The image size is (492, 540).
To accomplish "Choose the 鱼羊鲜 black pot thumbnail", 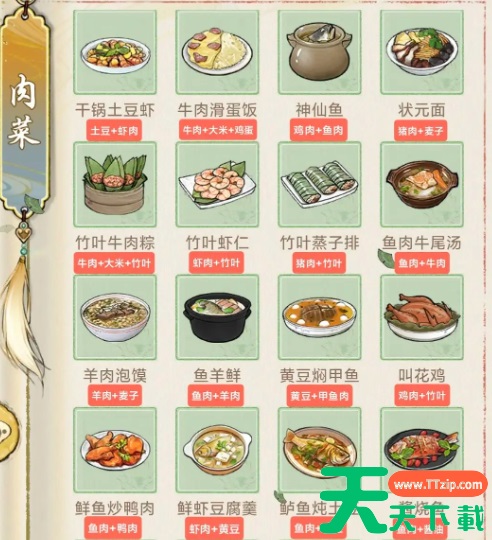I will (217, 317).
